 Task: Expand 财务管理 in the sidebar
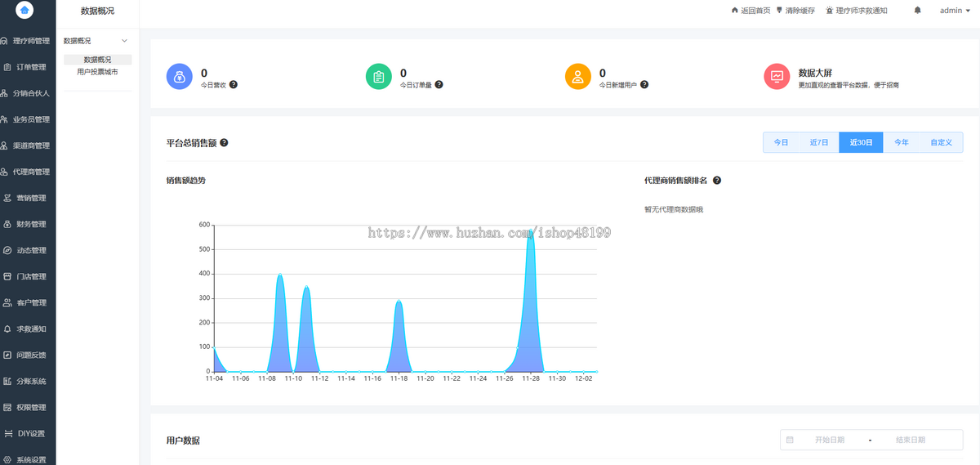31,224
